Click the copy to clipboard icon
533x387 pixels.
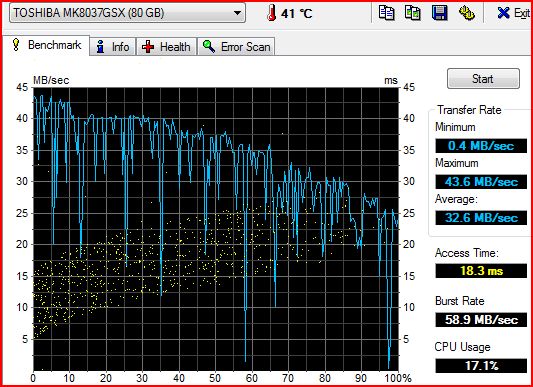(x=386, y=13)
